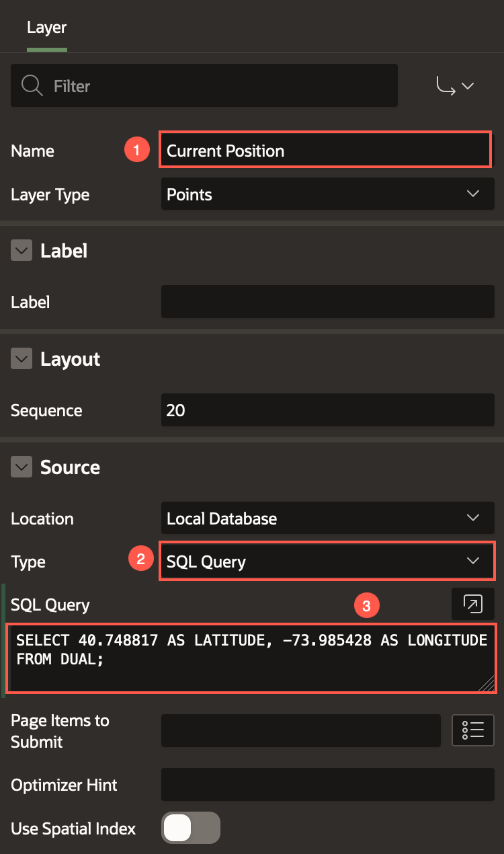Screen dimensions: 504x854
Task: Toggle the Use Spatial Index switch
Action: pyautogui.click(x=191, y=828)
